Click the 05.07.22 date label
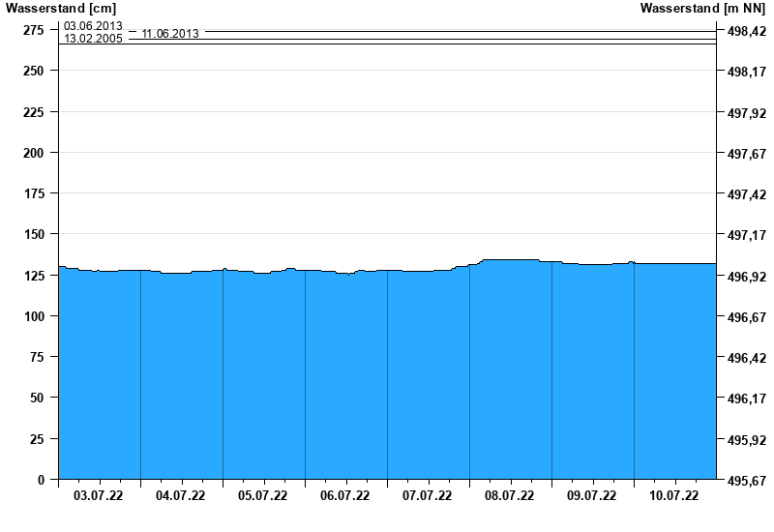Image resolution: width=774 pixels, height=532 pixels. click(263, 496)
